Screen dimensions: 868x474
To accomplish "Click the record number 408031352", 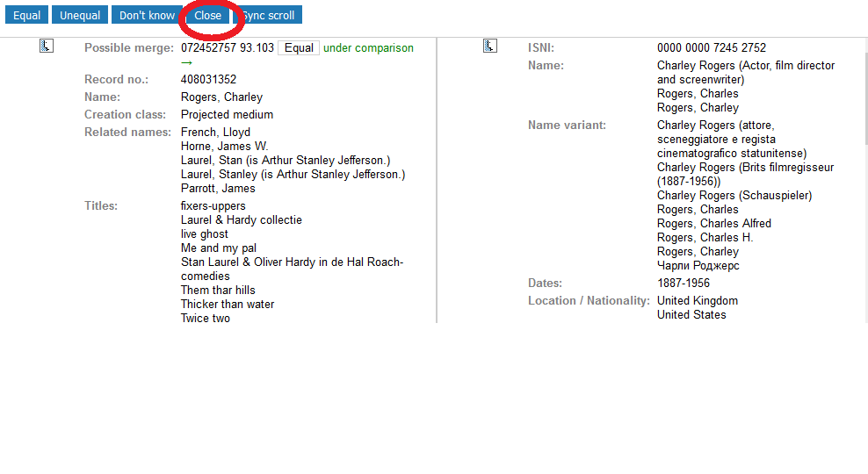I will click(208, 80).
